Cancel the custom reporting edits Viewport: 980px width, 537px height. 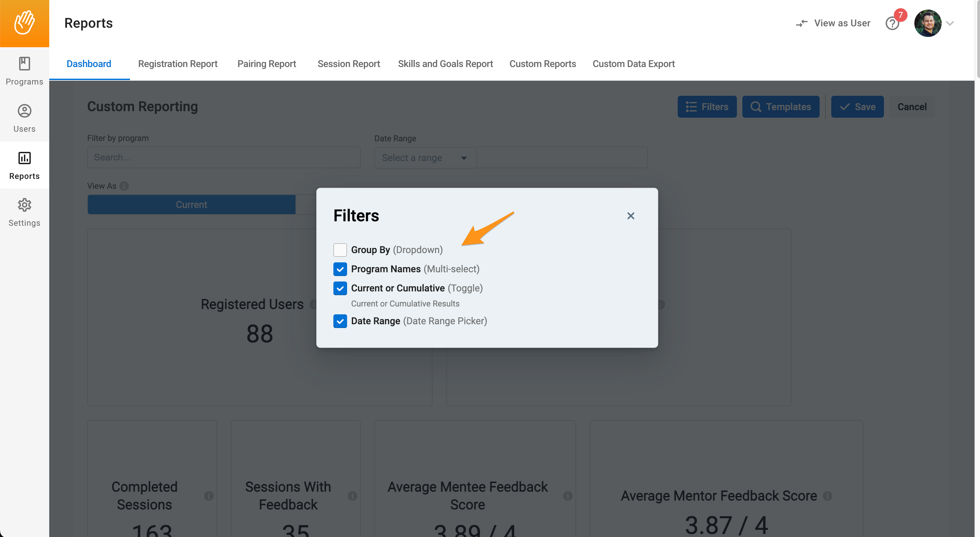coord(912,107)
